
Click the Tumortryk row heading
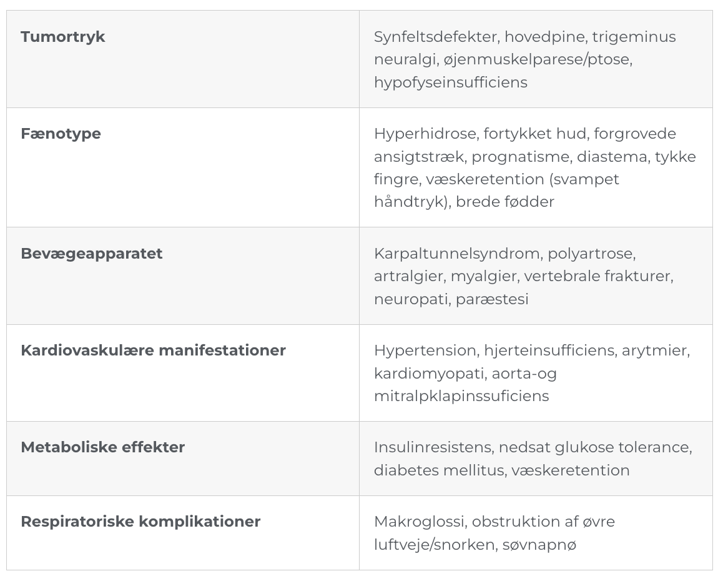click(x=62, y=37)
